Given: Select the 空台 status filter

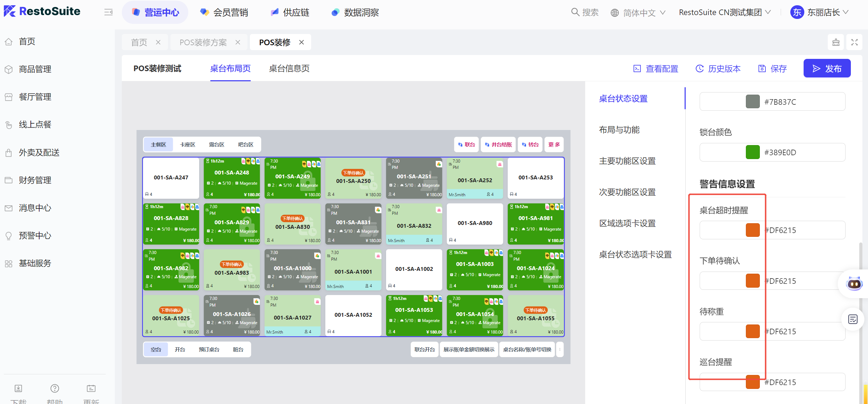Looking at the screenshot, I should coord(156,349).
